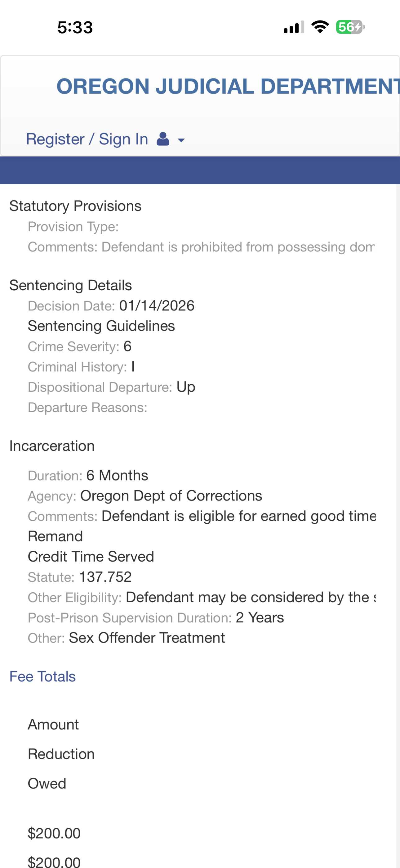
Task: Tap the Wi-Fi icon in the status bar
Action: click(x=320, y=27)
